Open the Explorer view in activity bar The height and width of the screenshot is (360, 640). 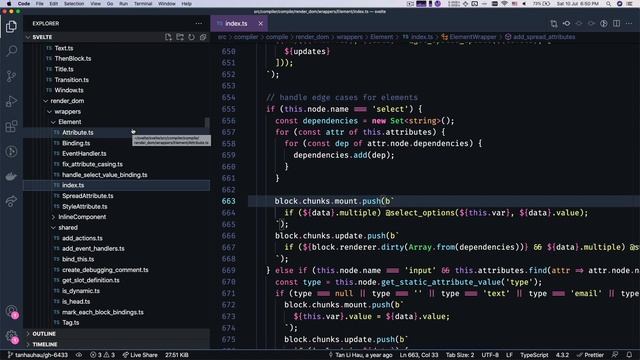(x=11, y=27)
